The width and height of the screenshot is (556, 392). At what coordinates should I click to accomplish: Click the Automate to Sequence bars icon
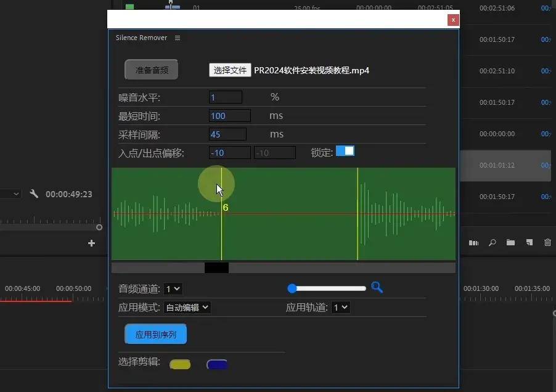pos(474,243)
